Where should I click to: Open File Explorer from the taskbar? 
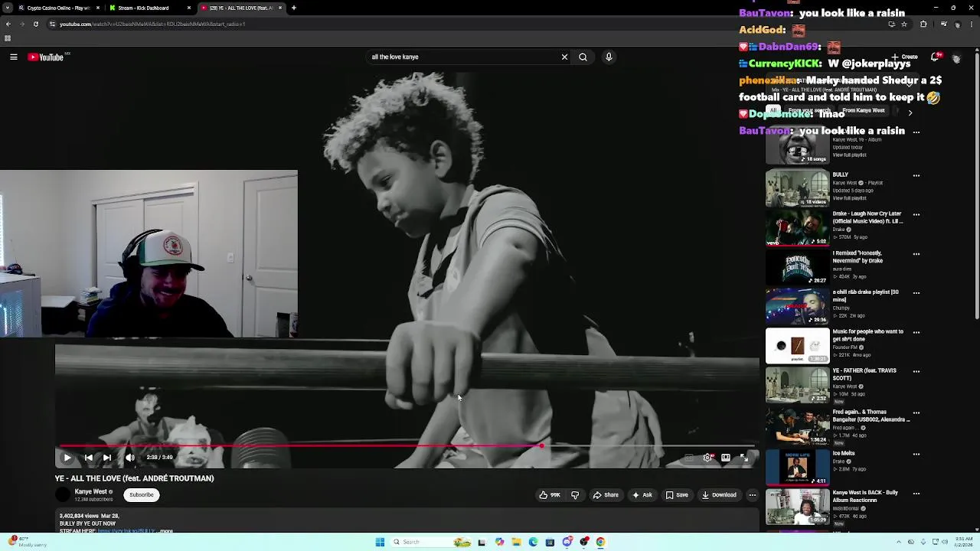coord(516,542)
